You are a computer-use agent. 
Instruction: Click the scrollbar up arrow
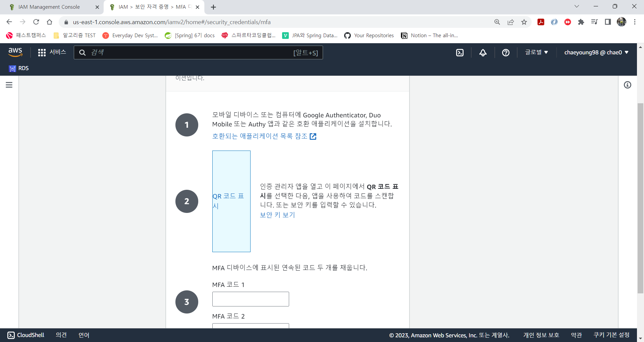pos(640,47)
